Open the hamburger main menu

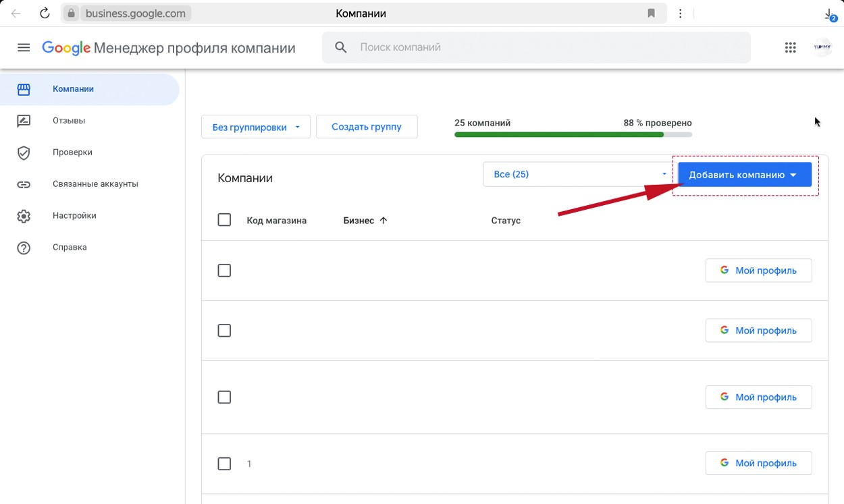(x=24, y=48)
